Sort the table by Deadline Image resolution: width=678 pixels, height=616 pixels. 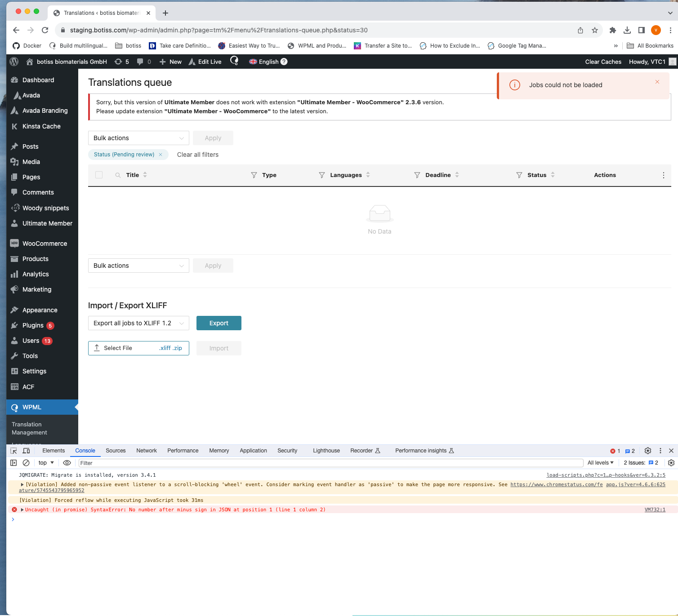[x=457, y=175]
